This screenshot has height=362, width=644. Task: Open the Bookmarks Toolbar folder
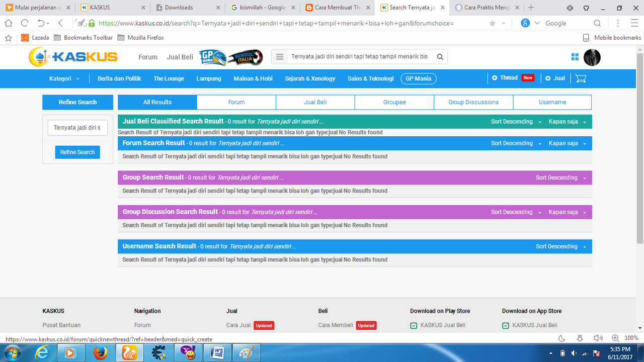(83, 38)
